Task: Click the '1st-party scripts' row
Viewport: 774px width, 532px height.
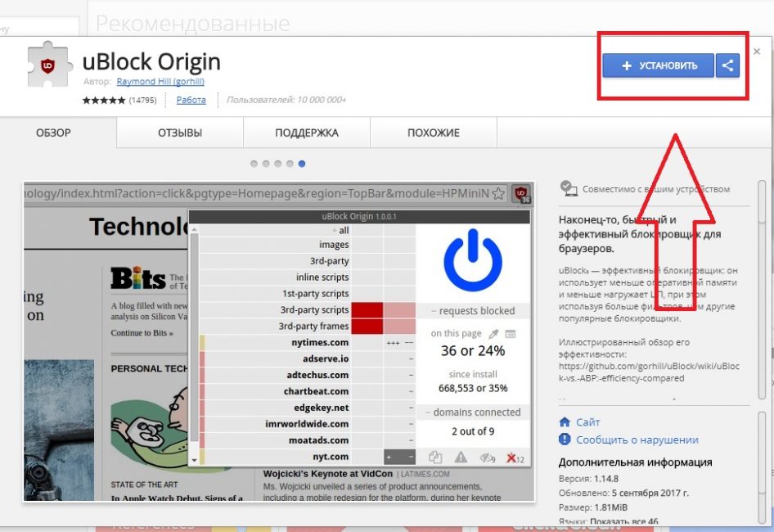Action: pos(307,293)
